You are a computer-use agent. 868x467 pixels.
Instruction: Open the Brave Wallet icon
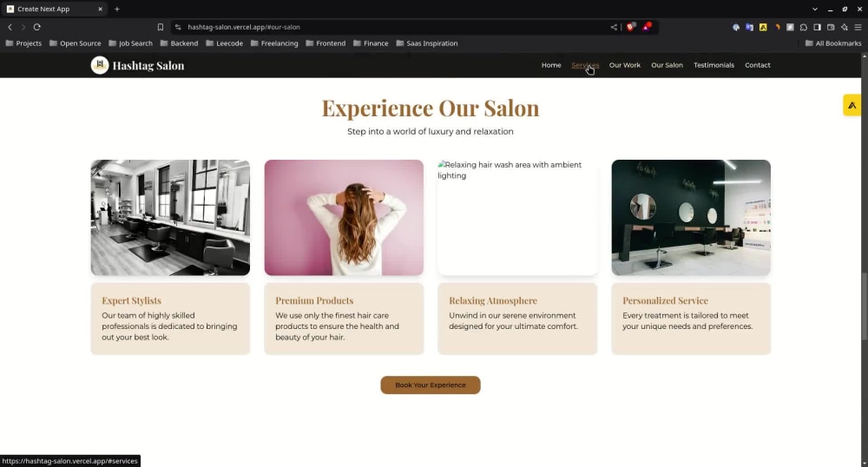831,27
